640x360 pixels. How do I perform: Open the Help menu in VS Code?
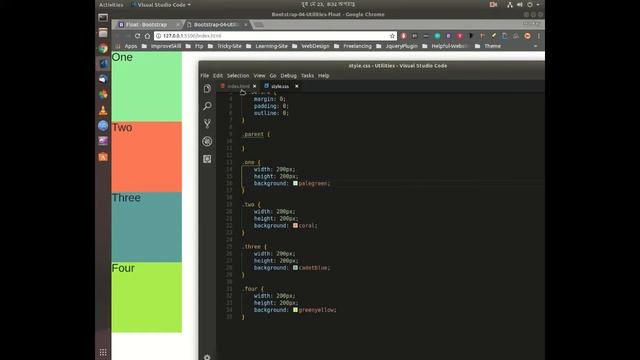click(x=324, y=76)
